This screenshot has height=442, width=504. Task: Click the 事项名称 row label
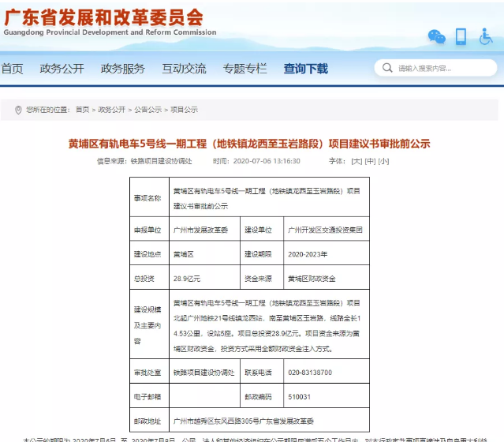tap(147, 198)
